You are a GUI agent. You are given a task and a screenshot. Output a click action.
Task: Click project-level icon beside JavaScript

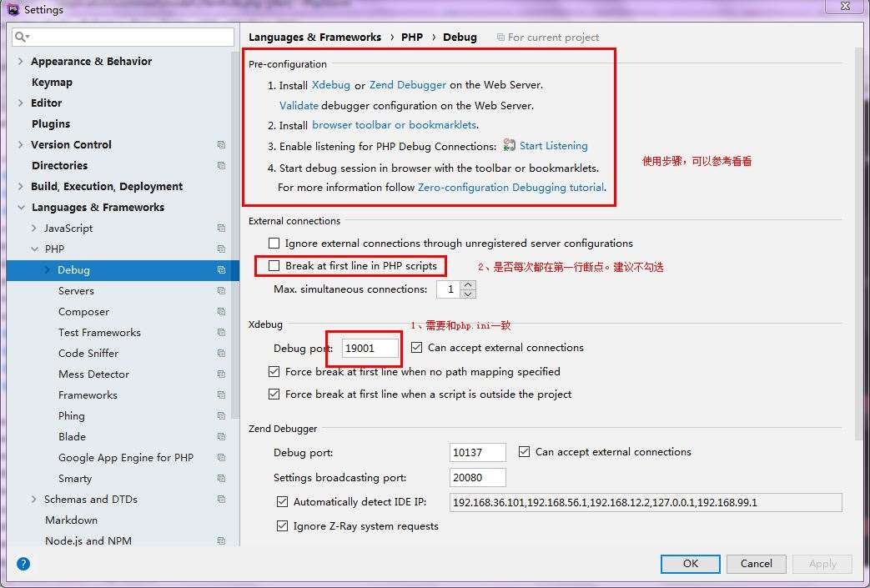pyautogui.click(x=221, y=228)
